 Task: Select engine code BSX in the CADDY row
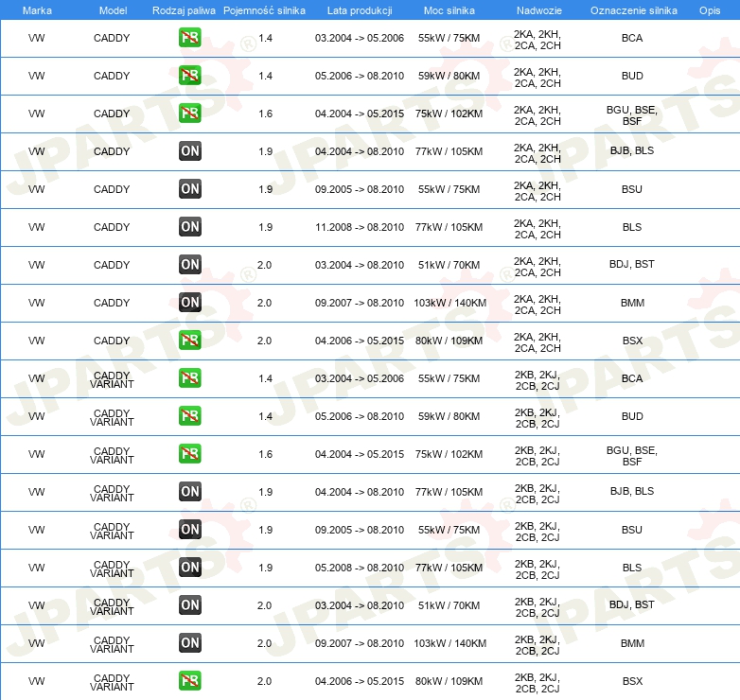[632, 341]
